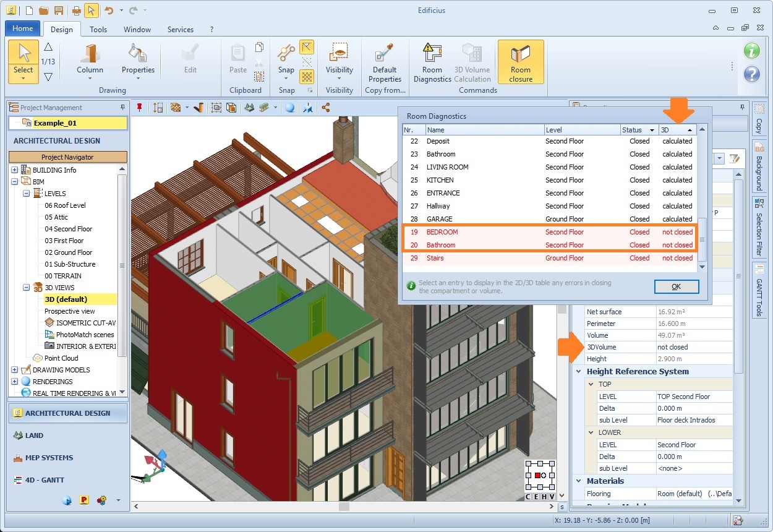Expand the BUILDING Info tree node

click(x=15, y=170)
